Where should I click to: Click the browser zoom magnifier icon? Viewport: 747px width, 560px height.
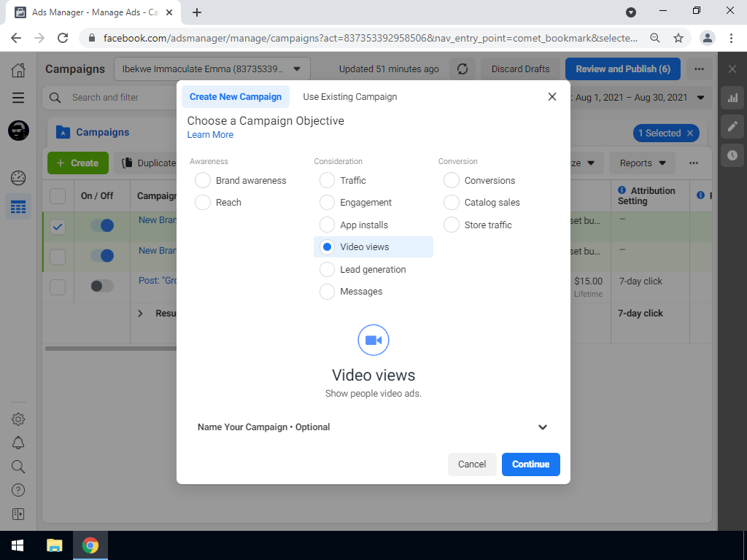655,38
